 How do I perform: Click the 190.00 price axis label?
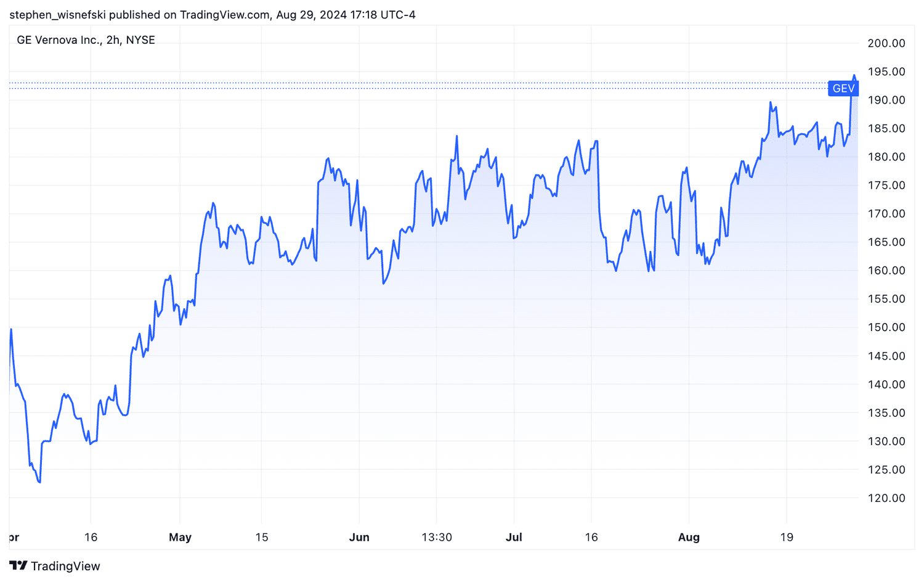(886, 100)
